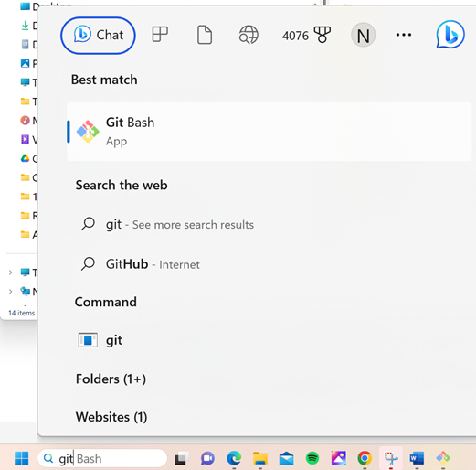Open Google Chrome from the taskbar
This screenshot has height=470, width=476.
(365, 458)
